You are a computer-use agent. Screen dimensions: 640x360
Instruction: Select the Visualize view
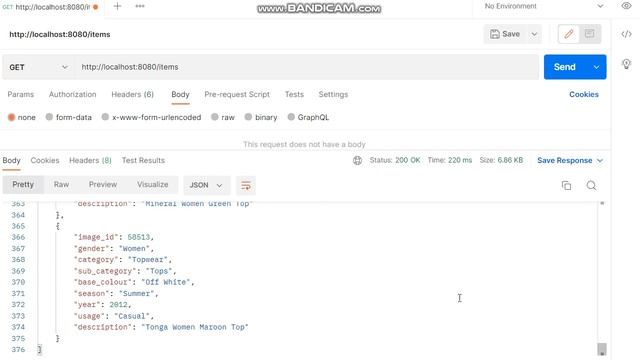[153, 184]
